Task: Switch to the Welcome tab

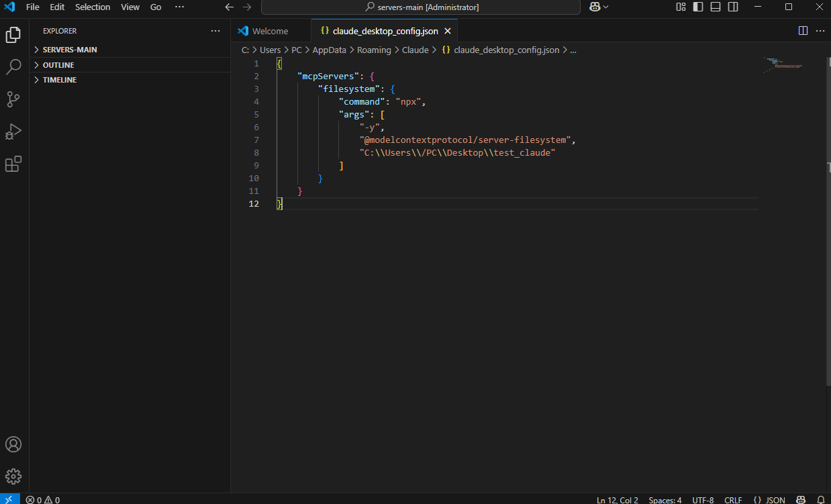Action: [270, 31]
